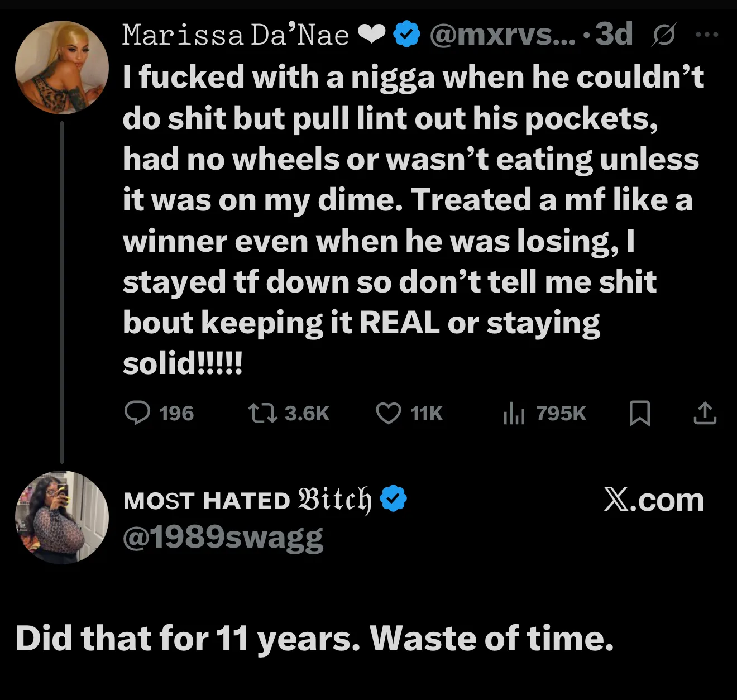
Task: Click the reply "Did that for 11 years"
Action: [315, 637]
